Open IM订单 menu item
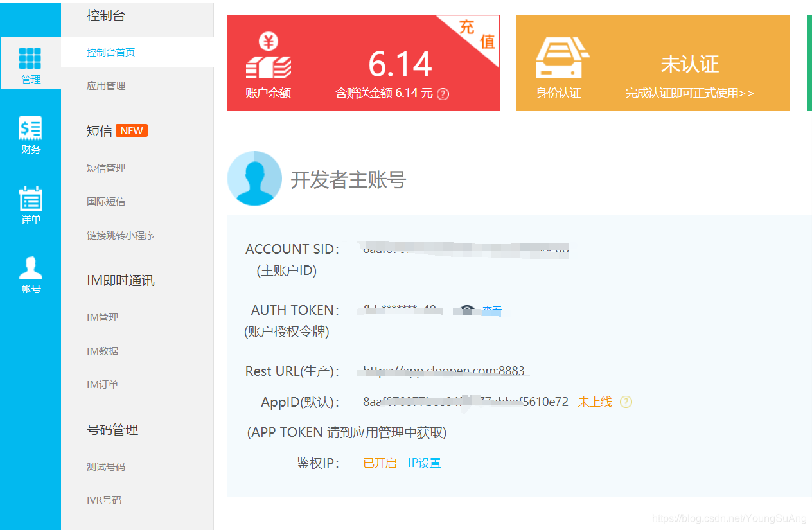812x530 pixels. tap(103, 385)
